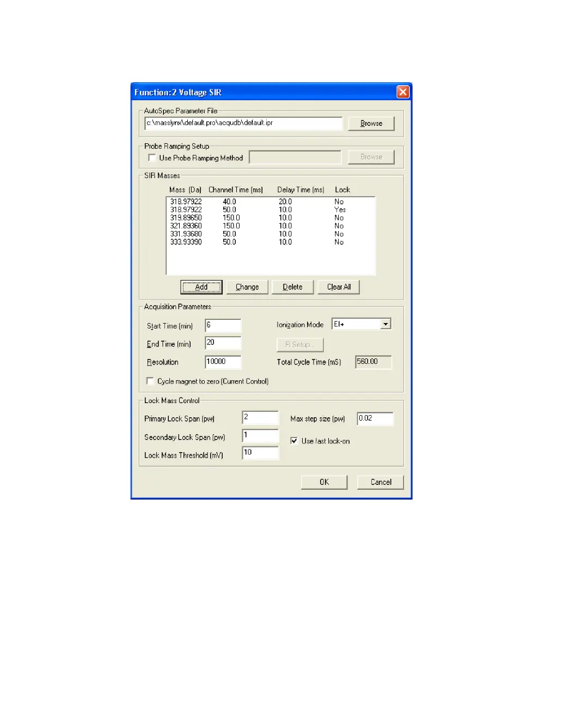Toggle Cycle magnet to zero checkbox
This screenshot has width=588, height=706.
[x=150, y=381]
